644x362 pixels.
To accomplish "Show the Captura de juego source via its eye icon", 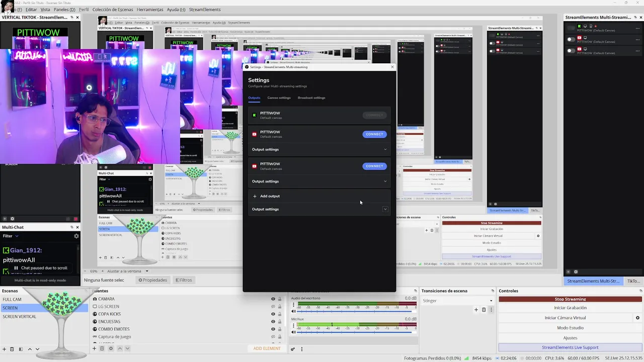I will point(273,337).
